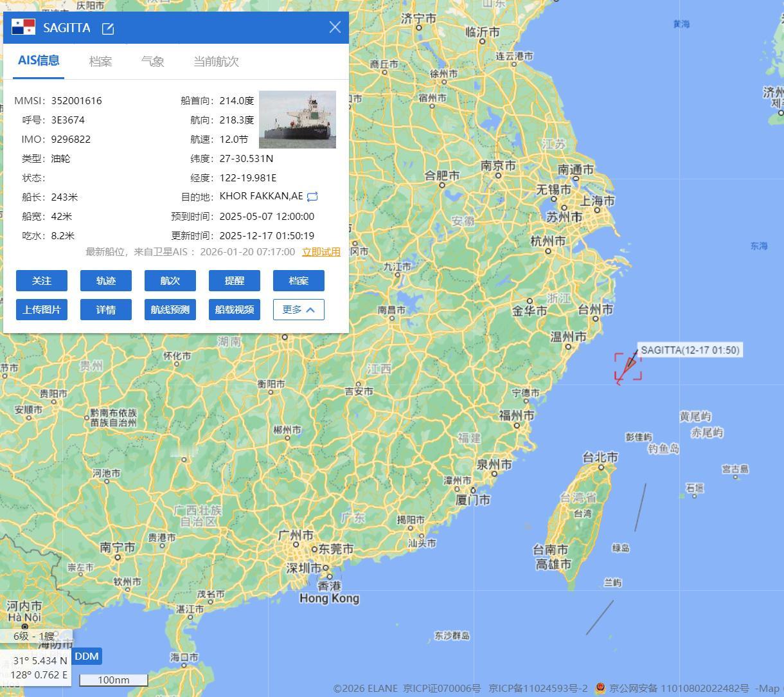Click the 上海市 city label on map

click(x=598, y=201)
